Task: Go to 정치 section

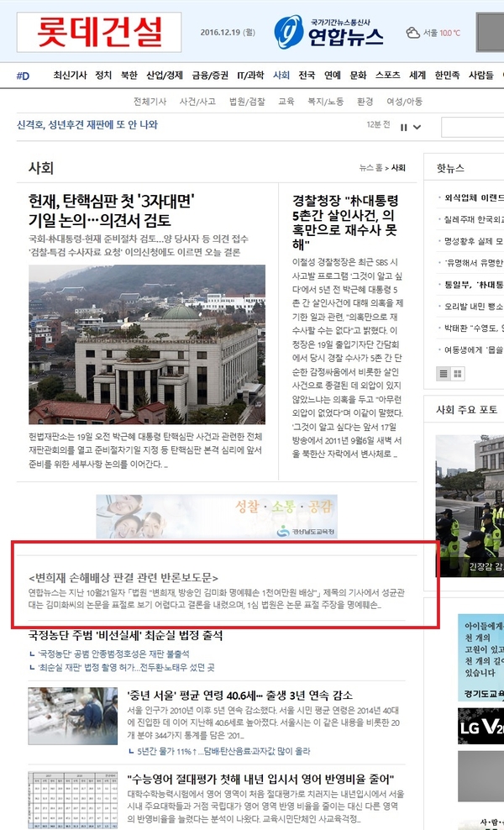Action: [x=103, y=75]
